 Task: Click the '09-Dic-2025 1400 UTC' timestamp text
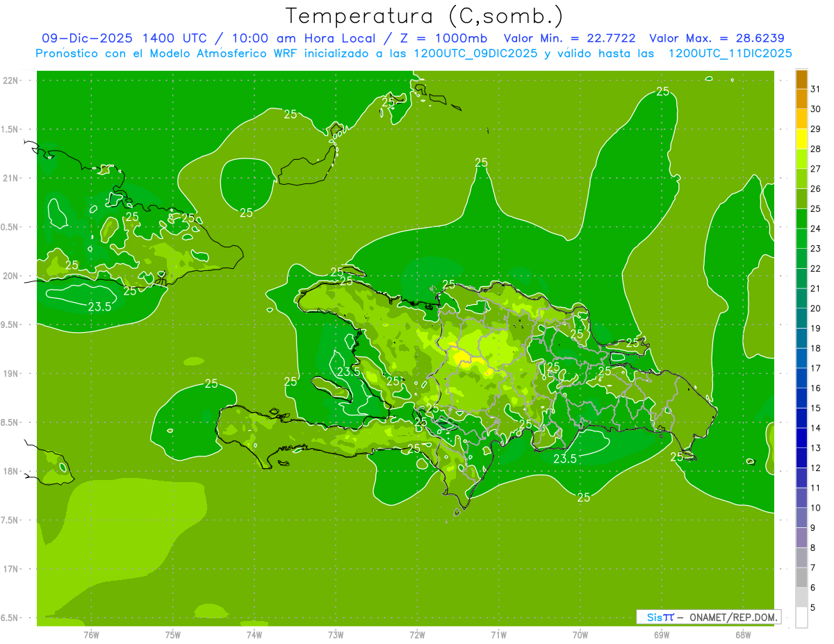[x=126, y=38]
